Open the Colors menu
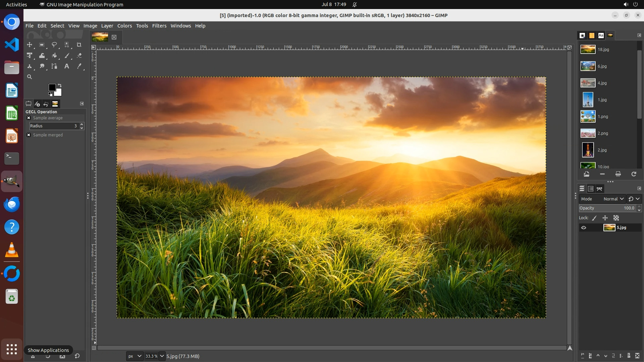Image resolution: width=644 pixels, height=362 pixels. [124, 26]
